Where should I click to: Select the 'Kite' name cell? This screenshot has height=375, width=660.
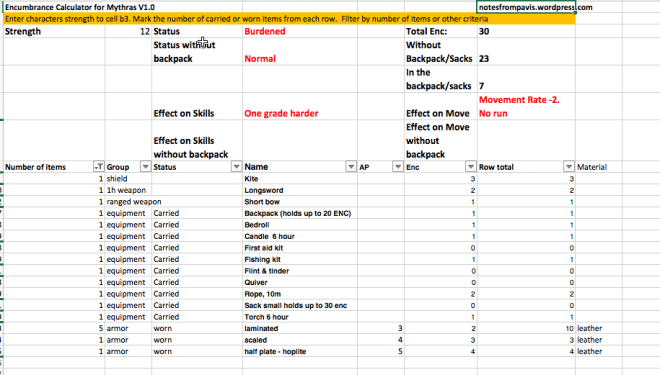pyautogui.click(x=300, y=179)
